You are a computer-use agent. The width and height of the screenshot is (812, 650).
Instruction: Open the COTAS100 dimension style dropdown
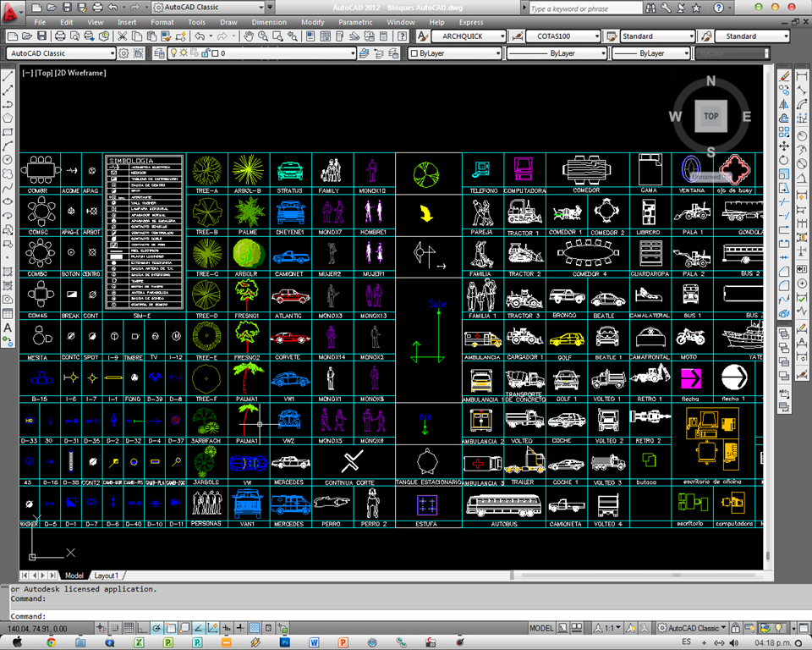click(563, 36)
